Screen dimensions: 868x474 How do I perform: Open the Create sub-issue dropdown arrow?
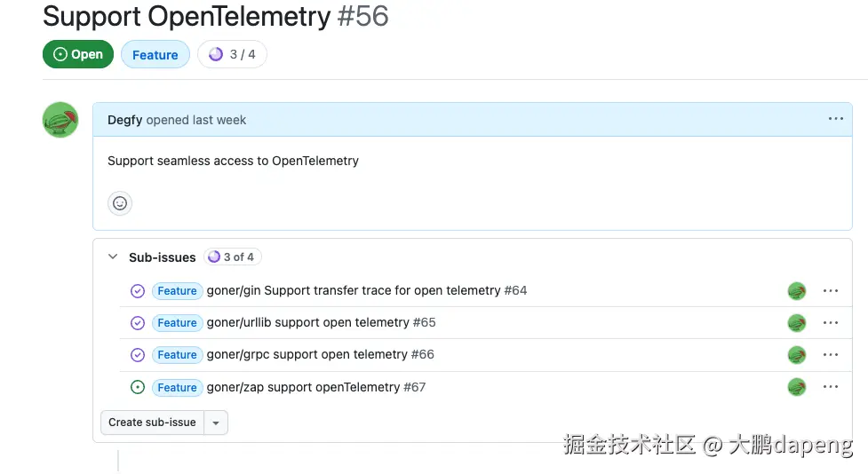216,423
